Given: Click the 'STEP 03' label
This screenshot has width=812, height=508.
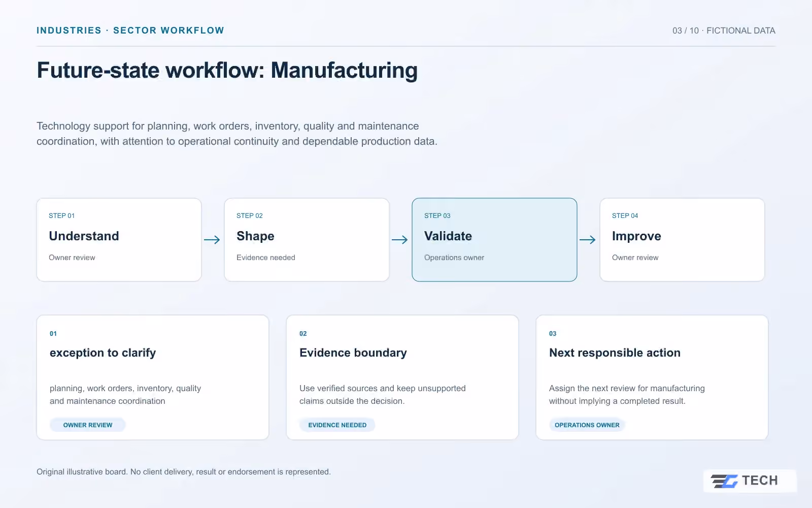Looking at the screenshot, I should tap(437, 216).
